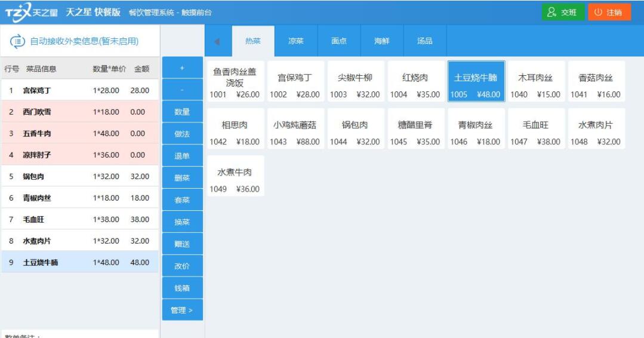Select the 汤品 category tab
644x338 pixels.
click(425, 41)
